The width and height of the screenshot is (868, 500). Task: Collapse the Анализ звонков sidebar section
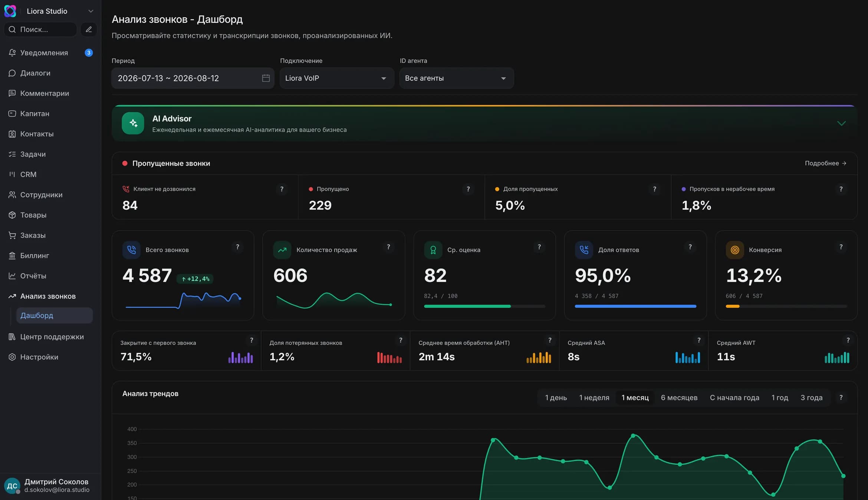point(50,296)
